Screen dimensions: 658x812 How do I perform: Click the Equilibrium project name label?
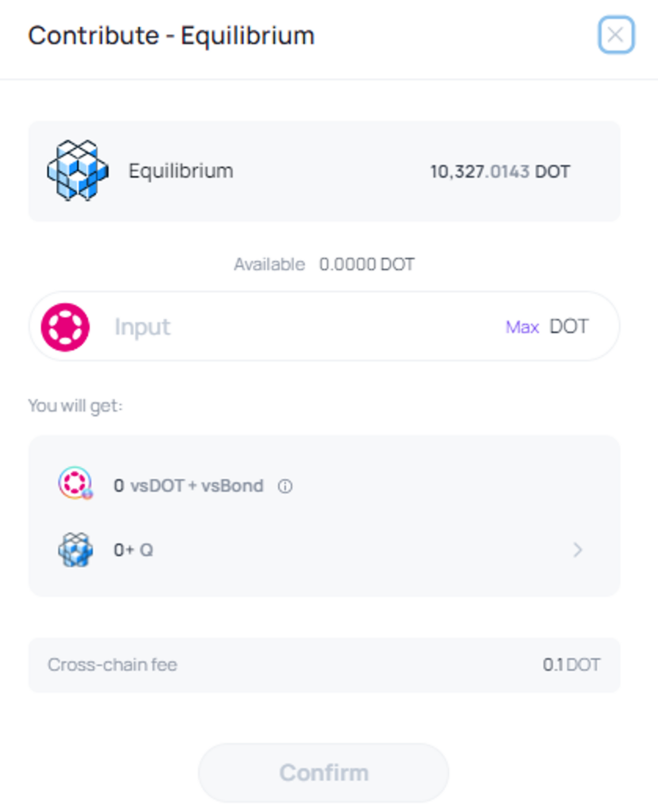[x=181, y=171]
